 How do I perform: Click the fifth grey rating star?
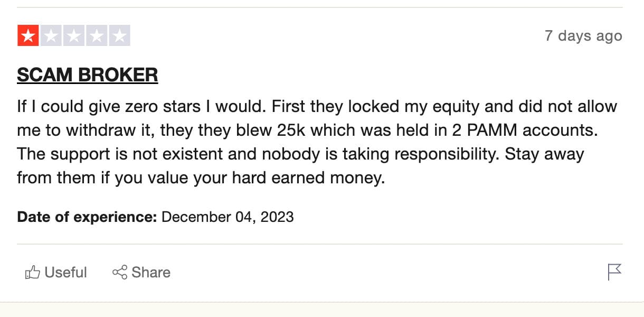[120, 36]
